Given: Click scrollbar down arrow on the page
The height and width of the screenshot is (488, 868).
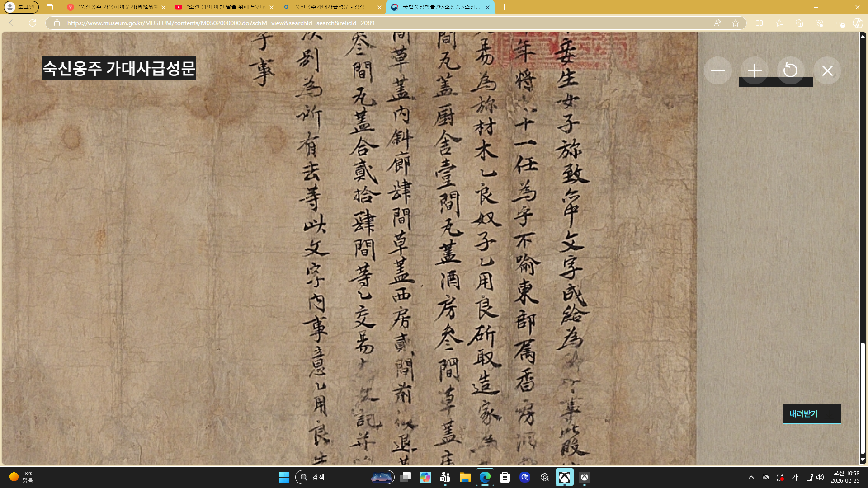Looking at the screenshot, I should point(863,460).
